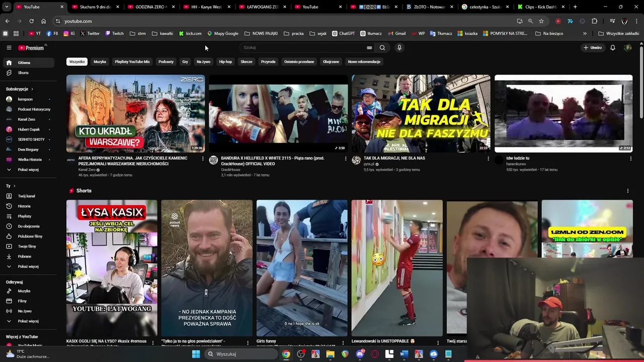This screenshot has height=362, width=644.
Task: Click browser back arrow
Action: [7, 21]
